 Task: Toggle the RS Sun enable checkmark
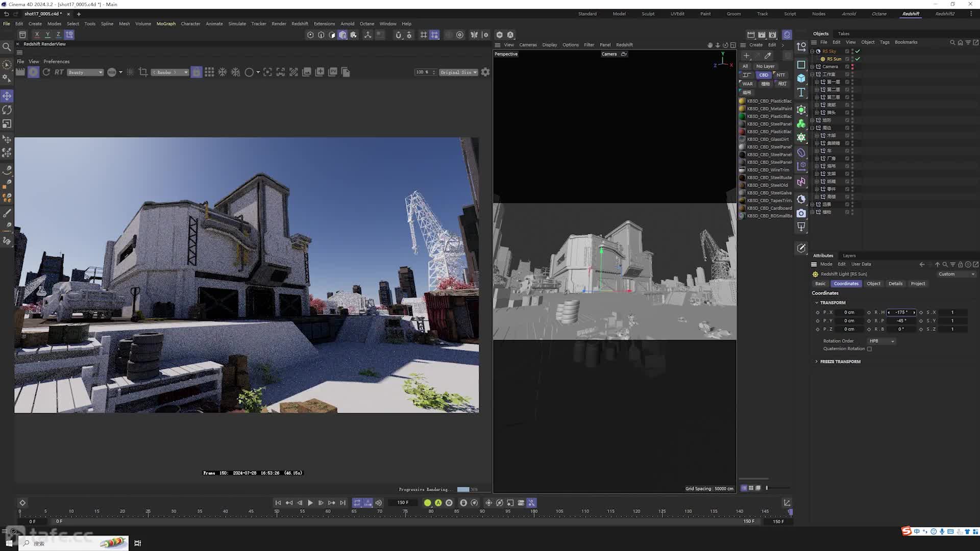pos(857,59)
